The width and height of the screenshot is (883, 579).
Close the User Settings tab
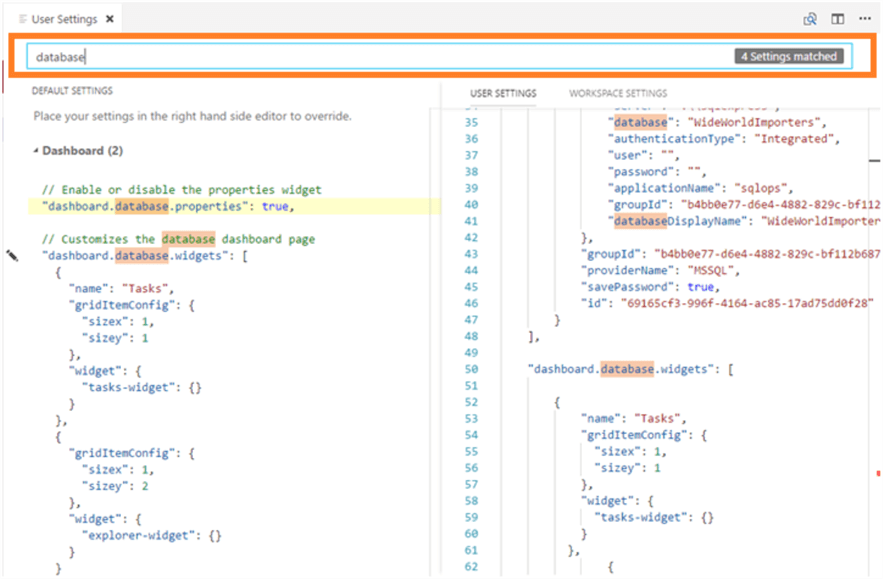click(110, 19)
